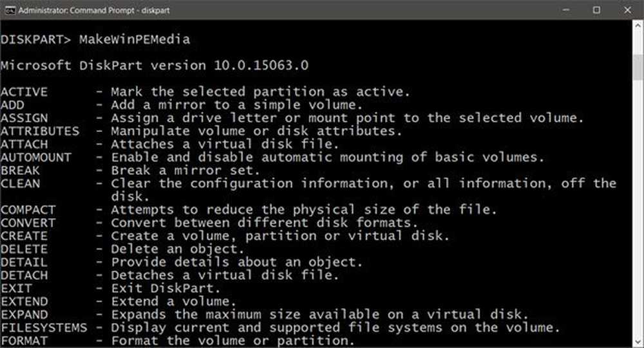Click the DiskPart version 10.0.15063.0 line
Viewport: 644px width, 348px height.
(155, 66)
